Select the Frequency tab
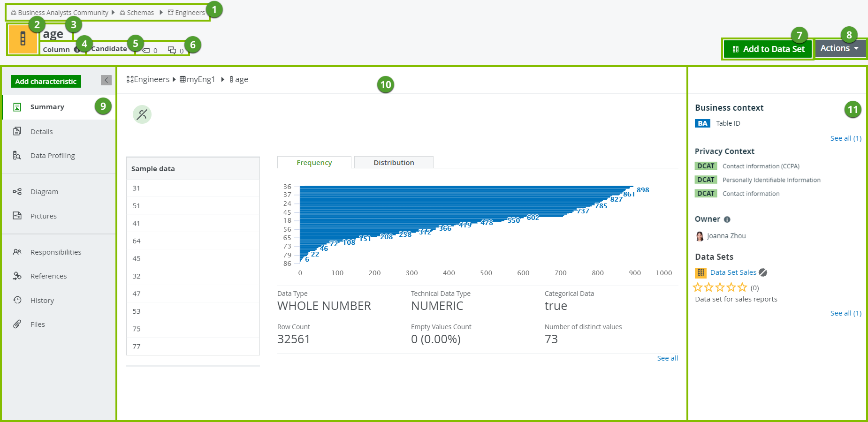This screenshot has height=422, width=868. point(314,163)
